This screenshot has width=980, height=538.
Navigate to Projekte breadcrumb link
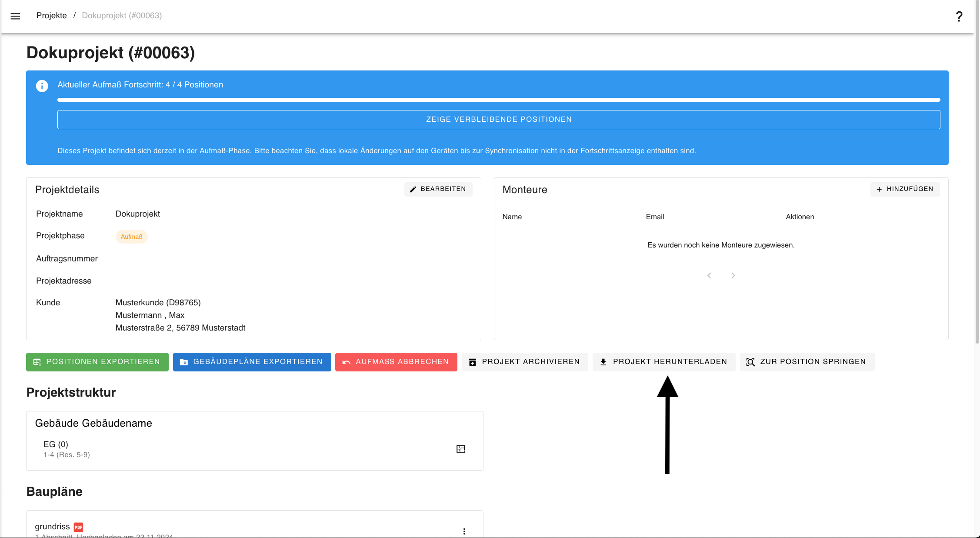click(x=51, y=16)
